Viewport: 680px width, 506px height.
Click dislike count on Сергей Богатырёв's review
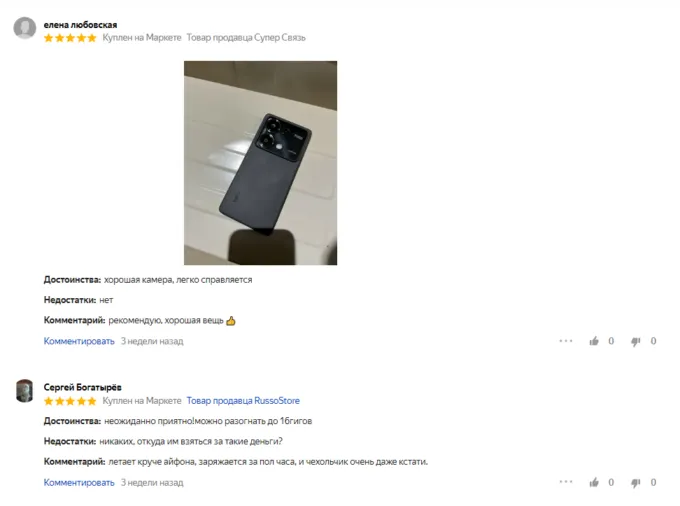[x=653, y=483]
